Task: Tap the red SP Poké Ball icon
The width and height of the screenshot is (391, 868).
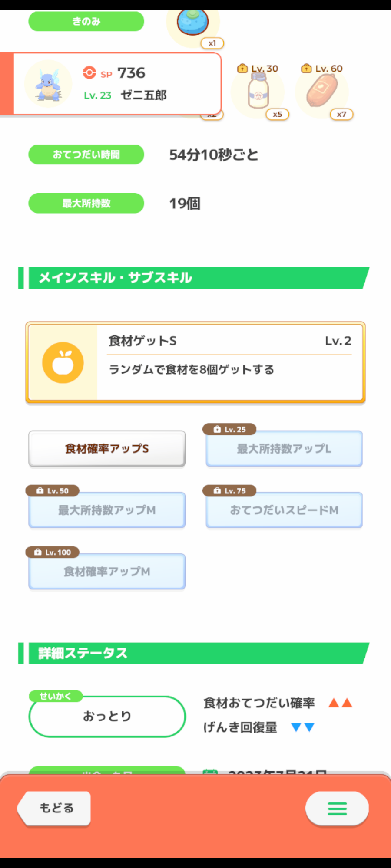Action: [x=89, y=72]
